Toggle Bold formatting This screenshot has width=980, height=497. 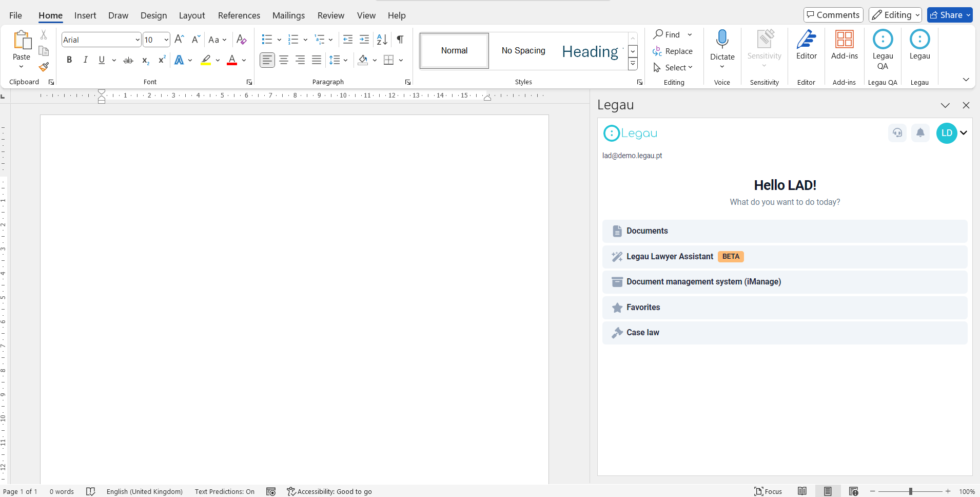click(x=69, y=60)
